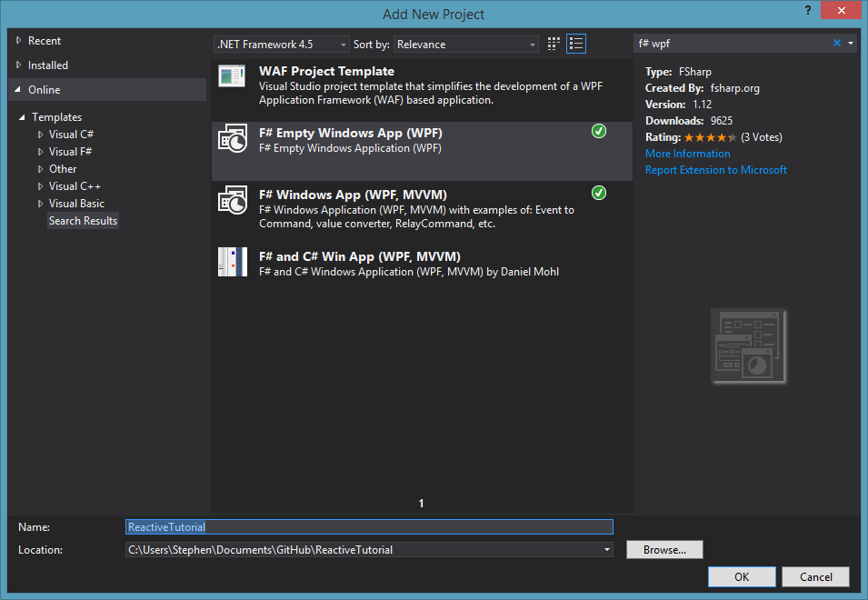This screenshot has width=868, height=600.
Task: Open the .NET Framework 4.5 dropdown
Action: tap(282, 45)
